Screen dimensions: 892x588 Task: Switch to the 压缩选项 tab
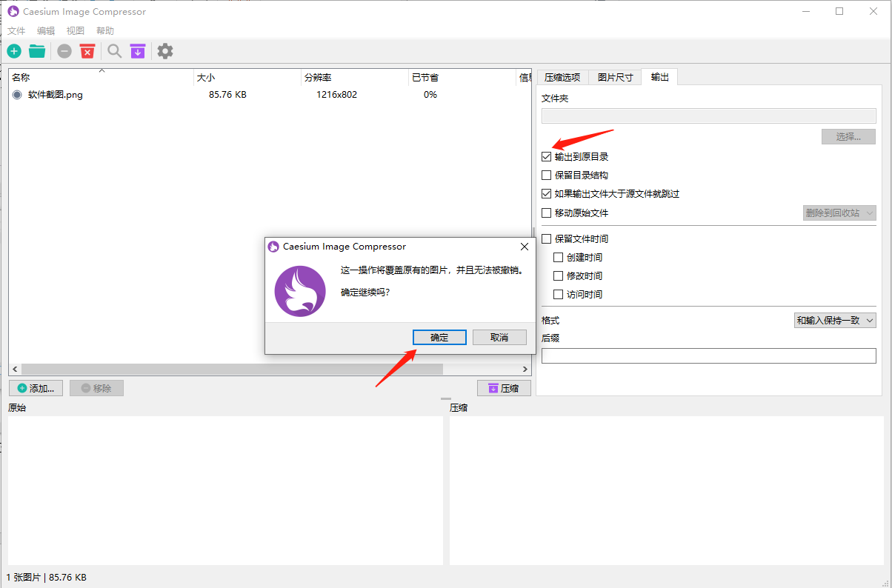[x=562, y=76]
